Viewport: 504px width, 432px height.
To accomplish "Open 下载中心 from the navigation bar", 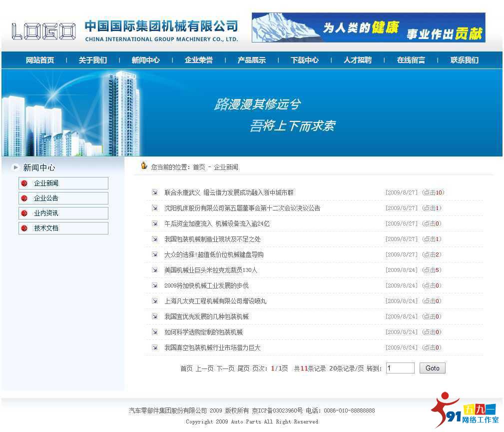I will pyautogui.click(x=304, y=60).
